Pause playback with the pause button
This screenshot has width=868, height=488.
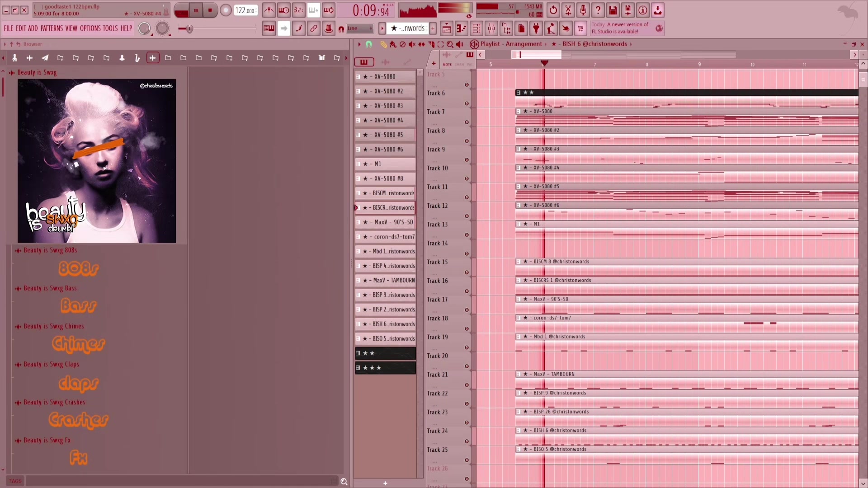(196, 10)
